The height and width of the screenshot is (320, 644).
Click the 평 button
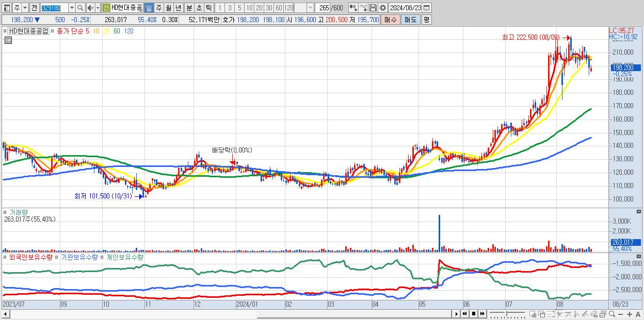(x=426, y=20)
